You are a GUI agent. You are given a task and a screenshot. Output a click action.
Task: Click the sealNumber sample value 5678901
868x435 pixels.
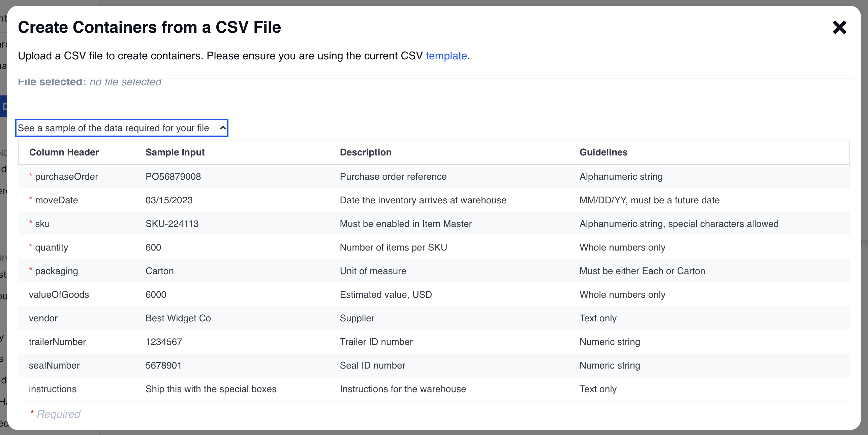pyautogui.click(x=163, y=366)
